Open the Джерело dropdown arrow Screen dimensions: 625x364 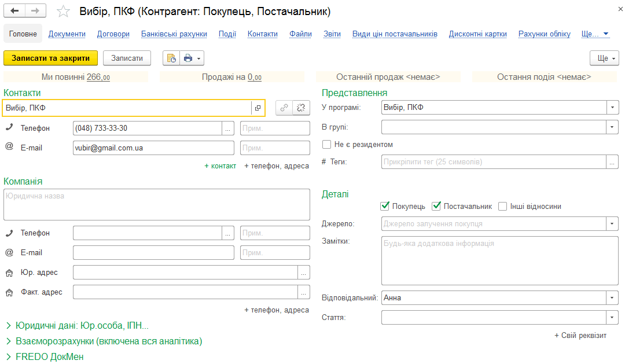click(612, 223)
